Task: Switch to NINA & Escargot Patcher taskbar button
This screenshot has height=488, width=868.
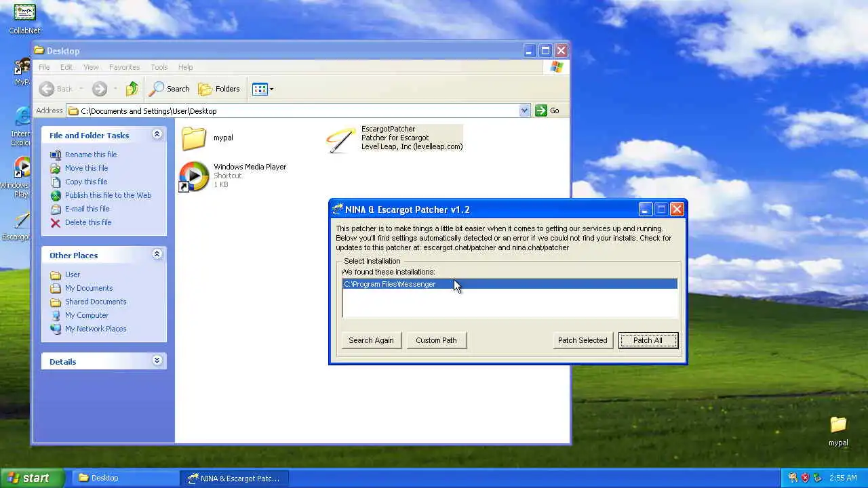Action: [x=235, y=478]
